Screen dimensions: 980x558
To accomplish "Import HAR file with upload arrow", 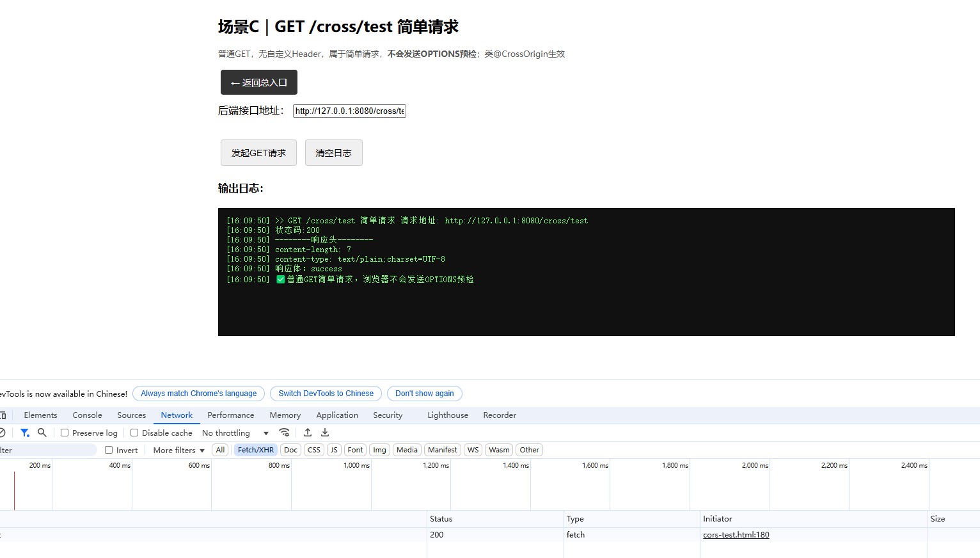I will click(x=308, y=433).
